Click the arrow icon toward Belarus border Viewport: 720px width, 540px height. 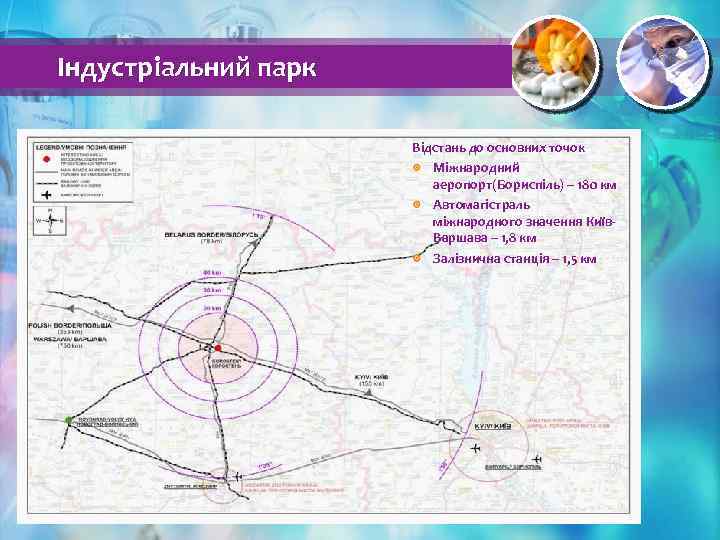coord(256,245)
